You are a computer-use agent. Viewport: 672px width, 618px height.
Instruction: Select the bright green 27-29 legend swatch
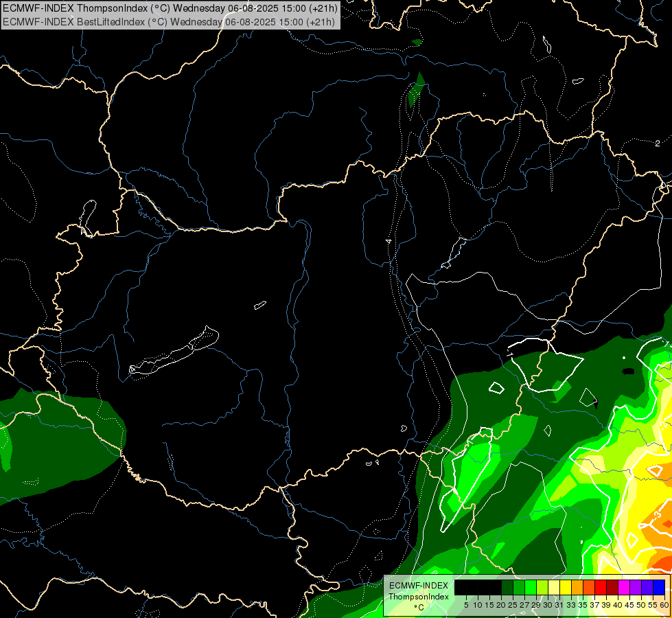[531, 587]
